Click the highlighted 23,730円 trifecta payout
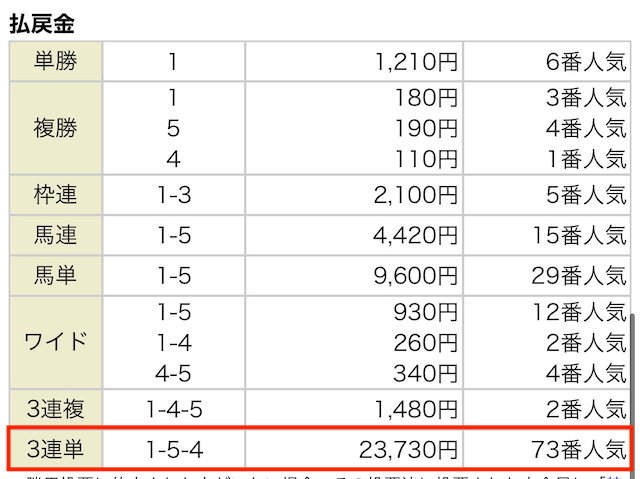 (x=410, y=447)
